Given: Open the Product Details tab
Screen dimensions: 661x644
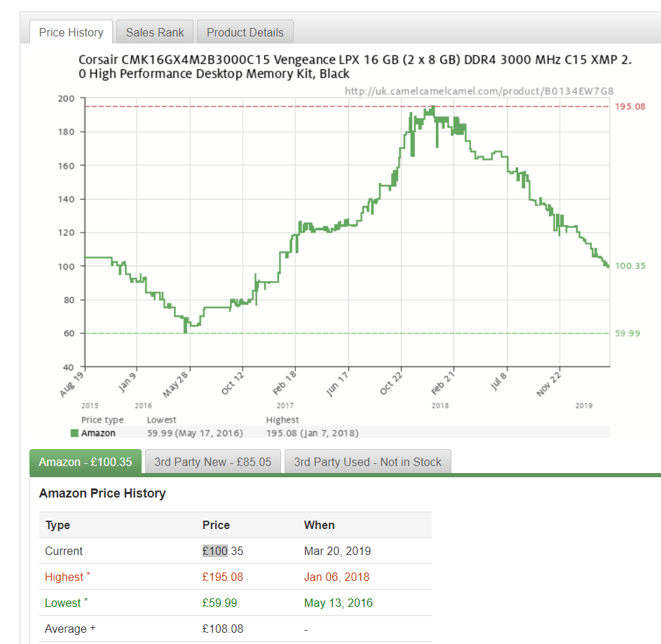Looking at the screenshot, I should click(x=245, y=32).
